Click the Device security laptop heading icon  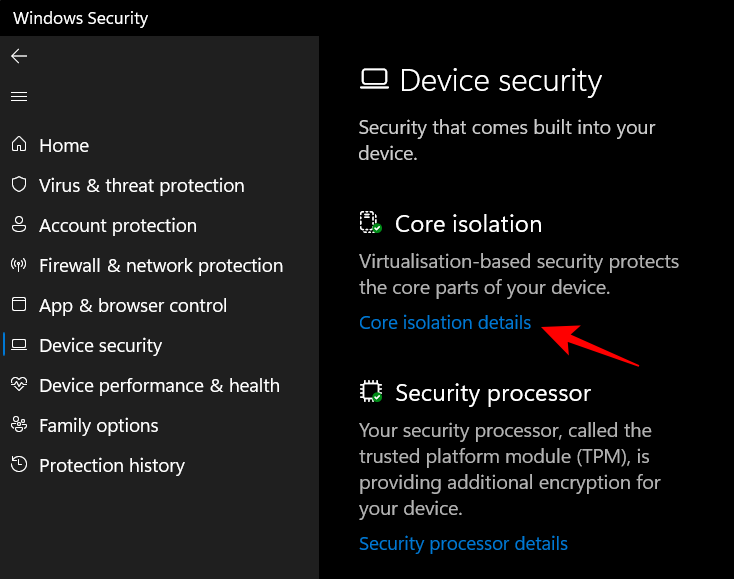(374, 80)
